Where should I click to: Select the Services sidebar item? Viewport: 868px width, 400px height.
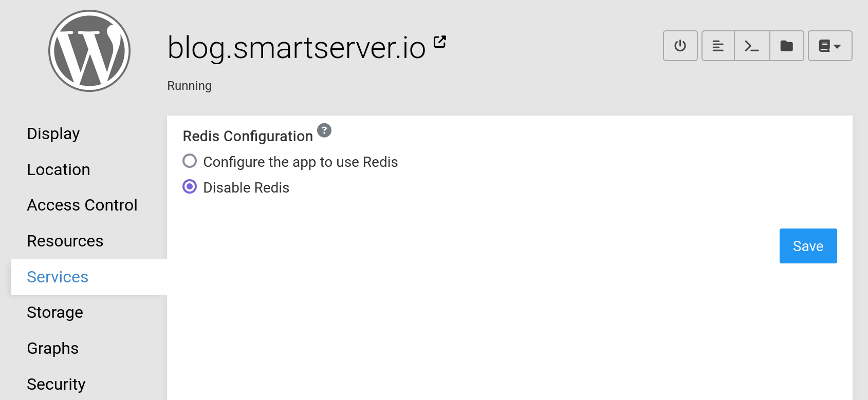pyautogui.click(x=58, y=277)
